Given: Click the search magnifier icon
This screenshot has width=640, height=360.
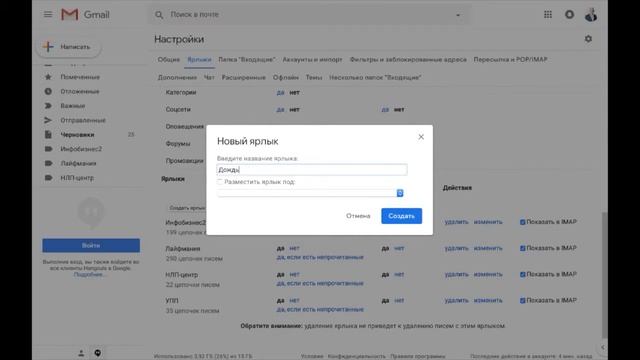Looking at the screenshot, I should pos(159,15).
